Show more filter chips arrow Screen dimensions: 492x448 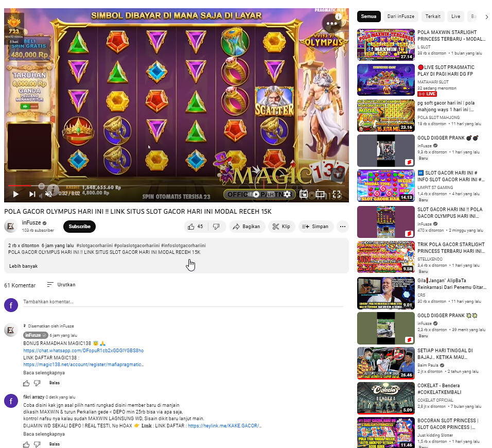click(x=487, y=17)
